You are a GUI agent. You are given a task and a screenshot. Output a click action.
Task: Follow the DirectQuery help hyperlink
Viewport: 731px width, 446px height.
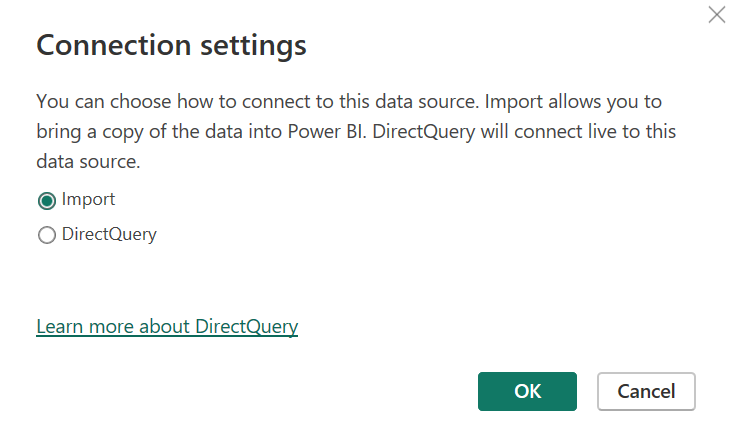click(x=167, y=326)
